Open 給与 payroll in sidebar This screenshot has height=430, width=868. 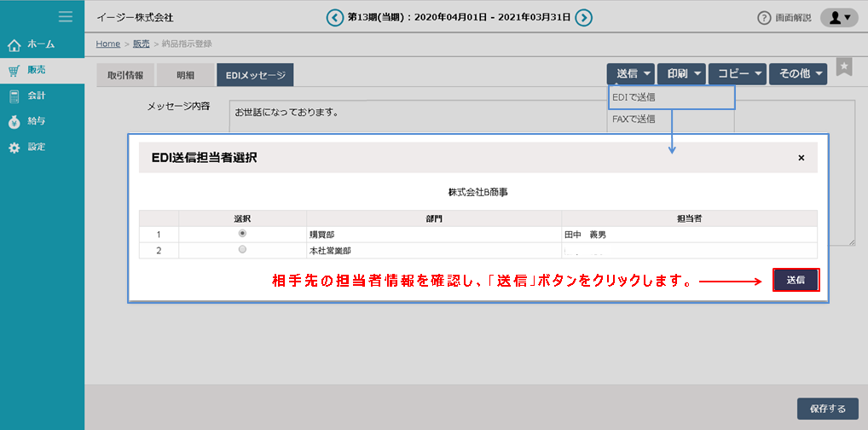36,121
